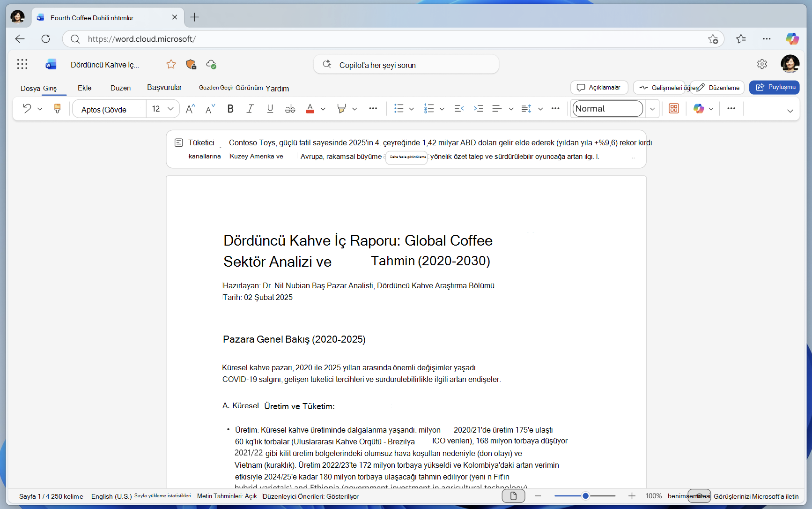The width and height of the screenshot is (812, 509).
Task: Expand the ribbon with the chevron
Action: click(790, 111)
